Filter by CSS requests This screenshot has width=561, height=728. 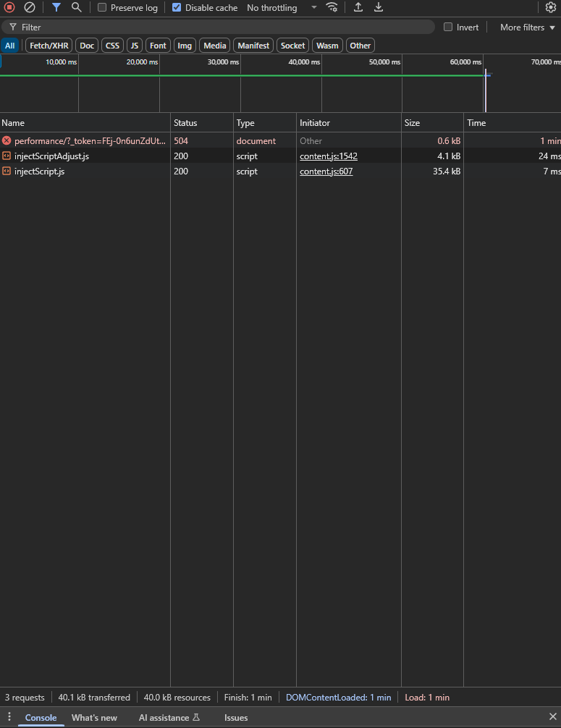(112, 46)
